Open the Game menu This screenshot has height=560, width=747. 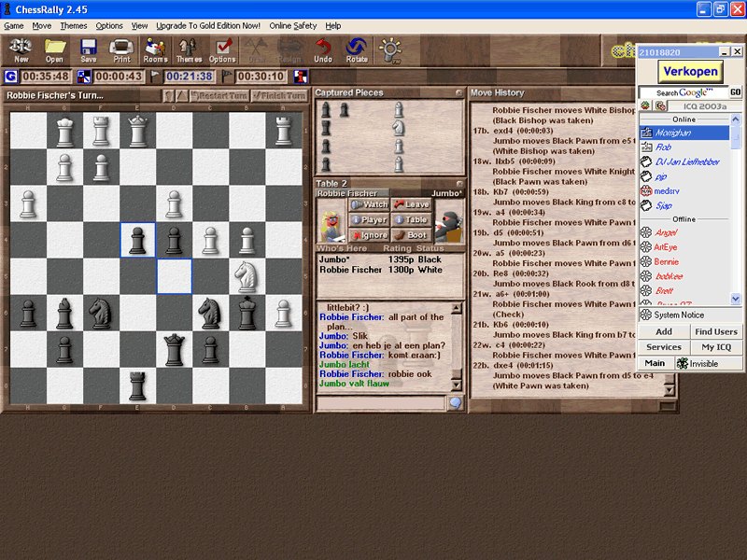(x=14, y=26)
